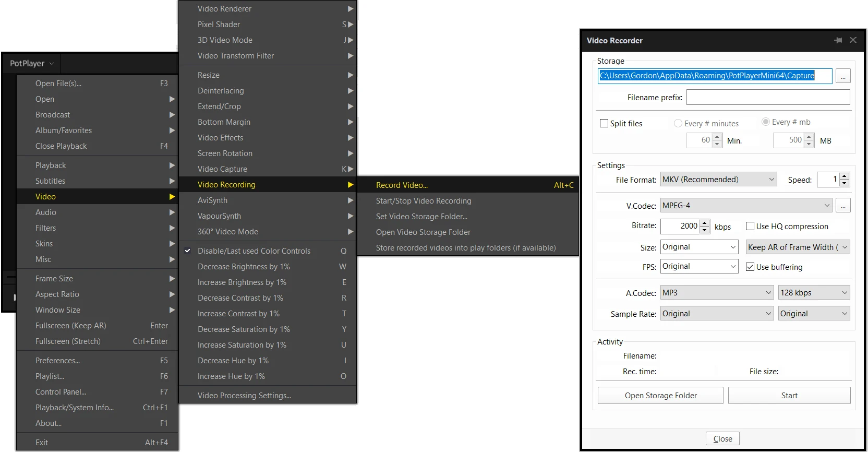
Task: Click the Storage path input field
Action: (715, 76)
